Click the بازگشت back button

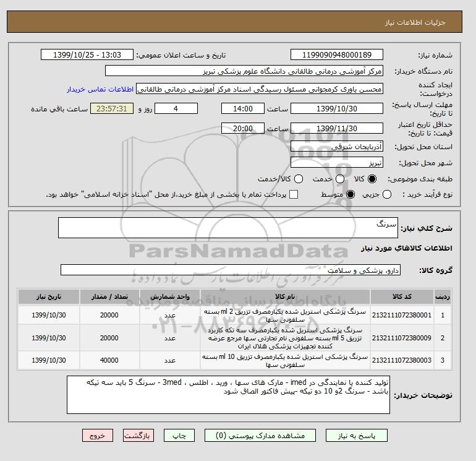click(x=138, y=436)
